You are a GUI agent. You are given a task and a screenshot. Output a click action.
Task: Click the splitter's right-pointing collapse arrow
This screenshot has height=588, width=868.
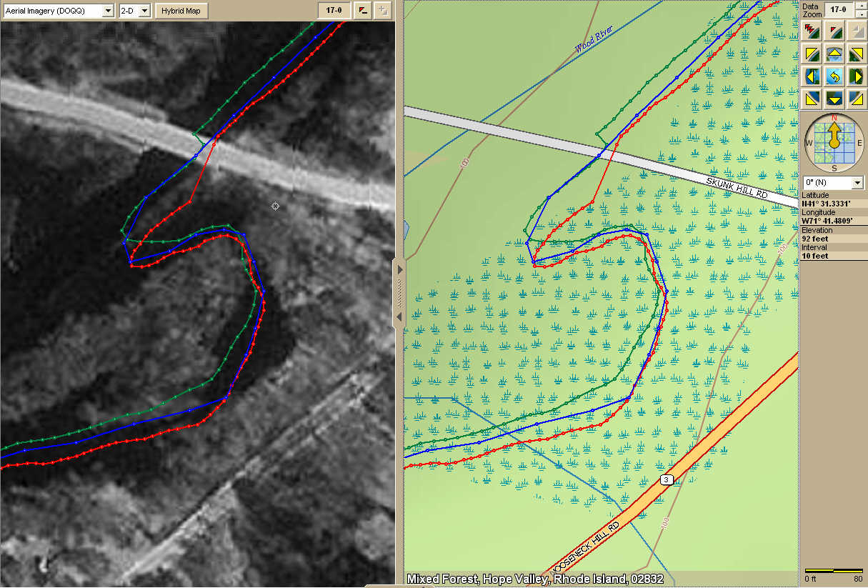(x=400, y=270)
